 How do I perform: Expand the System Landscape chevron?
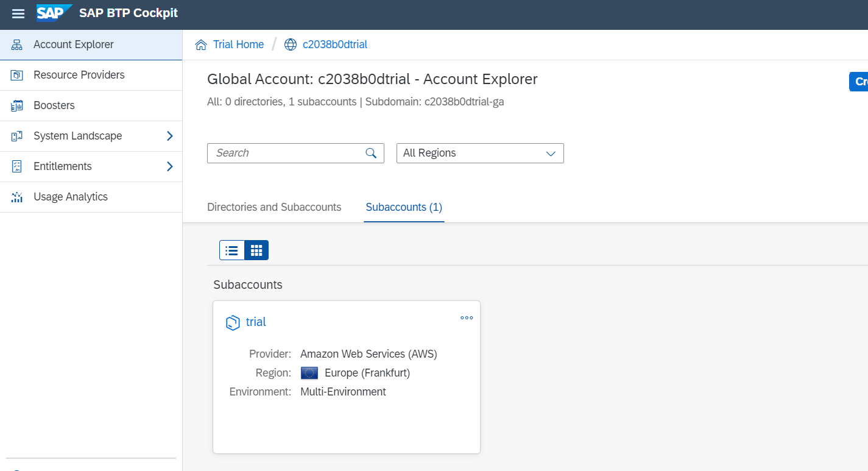point(170,136)
